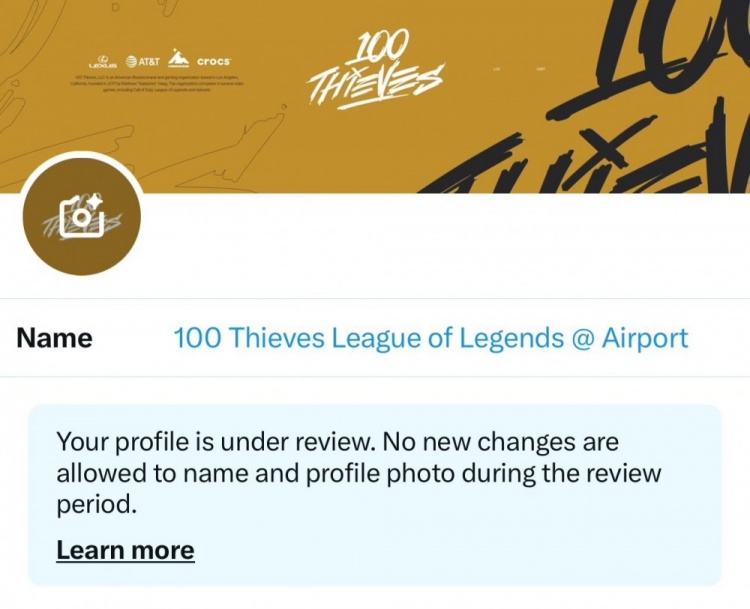
Task: Tap the 'Your profile is under review' notice text
Action: click(359, 473)
